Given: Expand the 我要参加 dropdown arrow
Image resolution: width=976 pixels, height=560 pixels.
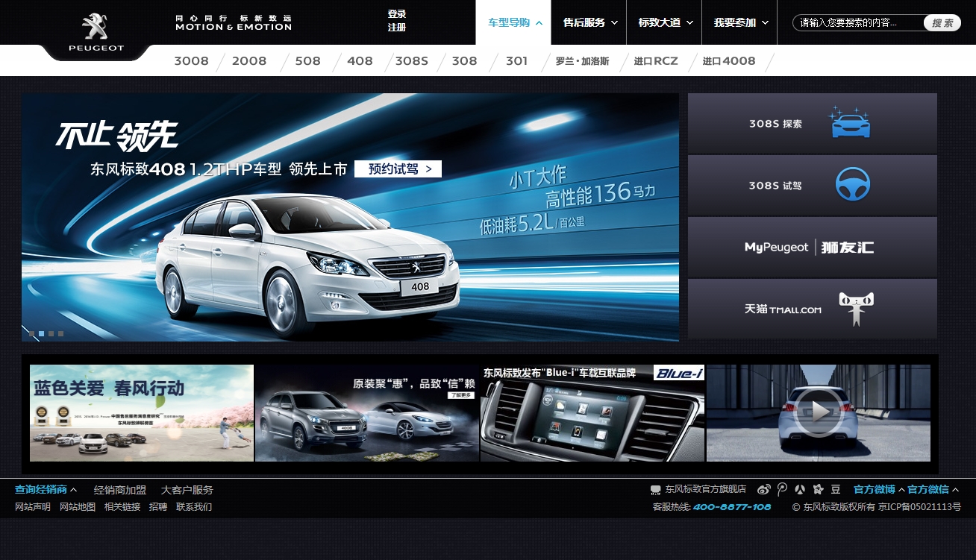Looking at the screenshot, I should click(766, 23).
